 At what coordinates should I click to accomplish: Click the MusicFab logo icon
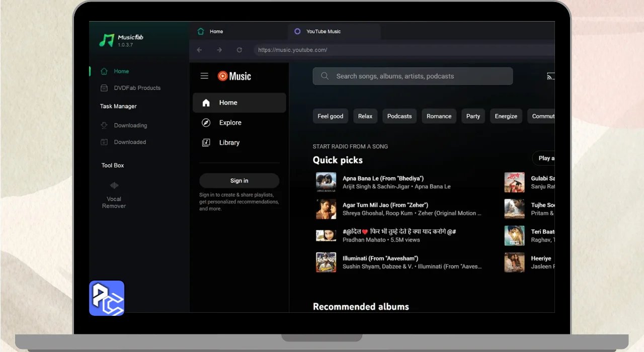point(106,40)
